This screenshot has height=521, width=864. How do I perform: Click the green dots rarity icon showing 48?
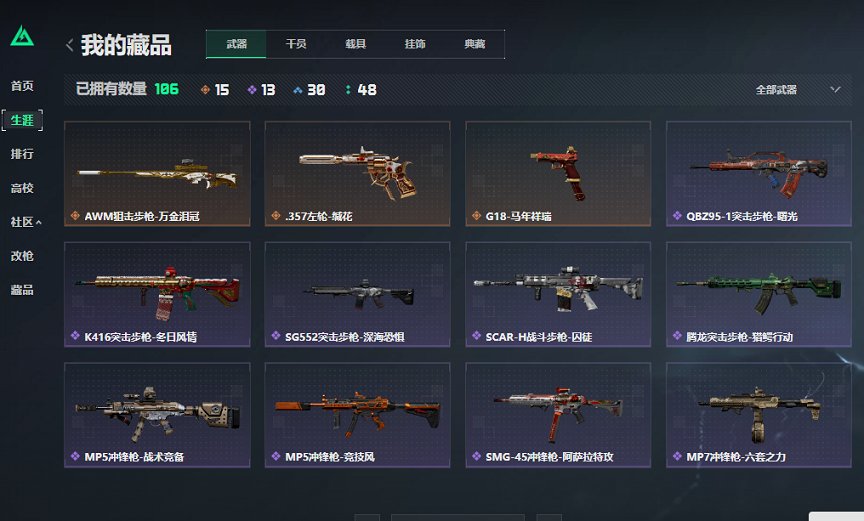coord(348,89)
